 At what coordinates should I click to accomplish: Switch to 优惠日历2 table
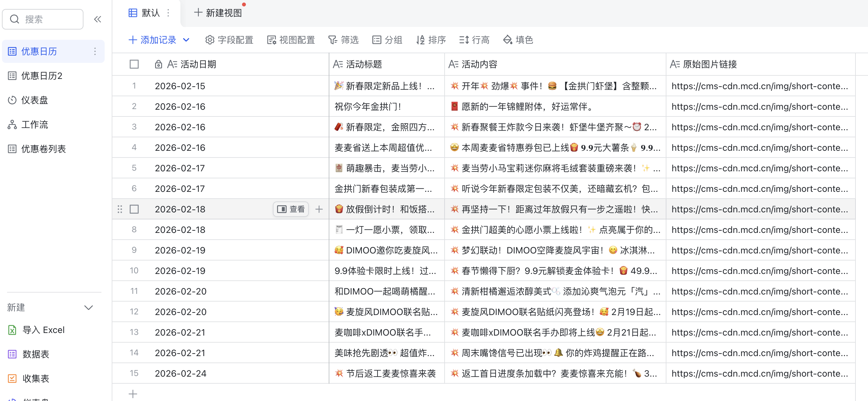click(41, 76)
